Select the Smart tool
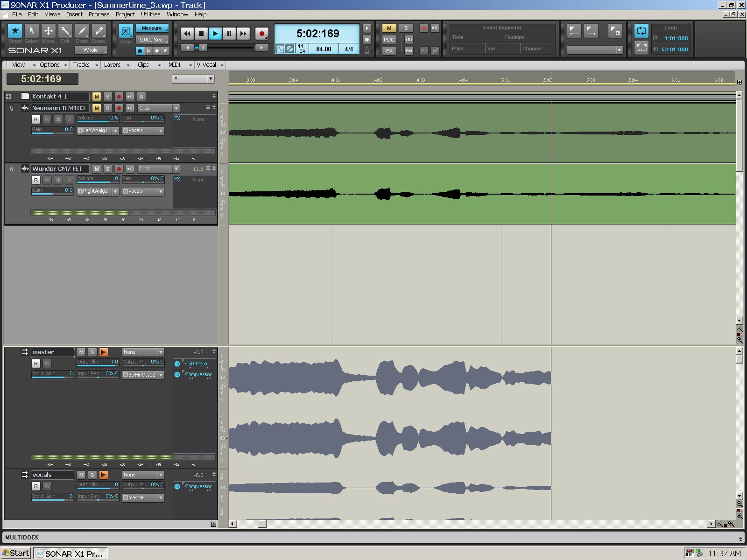The height and width of the screenshot is (560, 747). (15, 31)
